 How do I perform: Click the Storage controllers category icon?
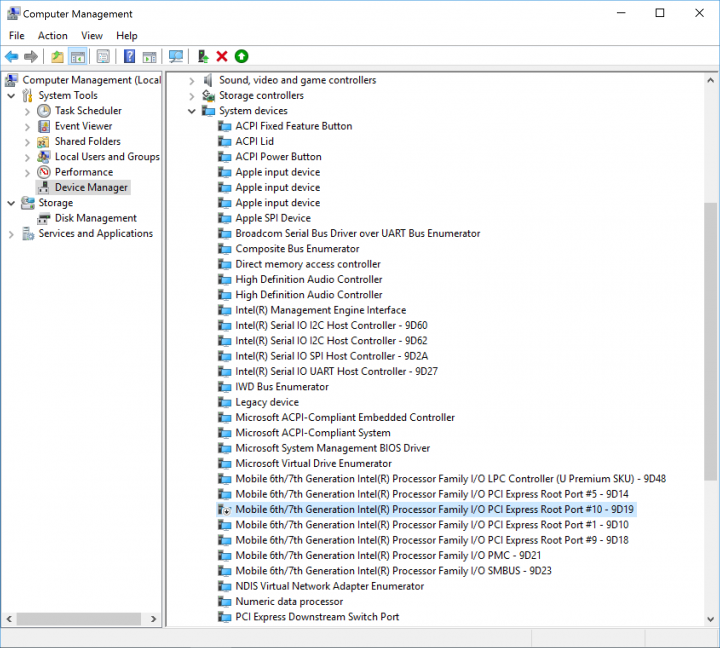[208, 96]
